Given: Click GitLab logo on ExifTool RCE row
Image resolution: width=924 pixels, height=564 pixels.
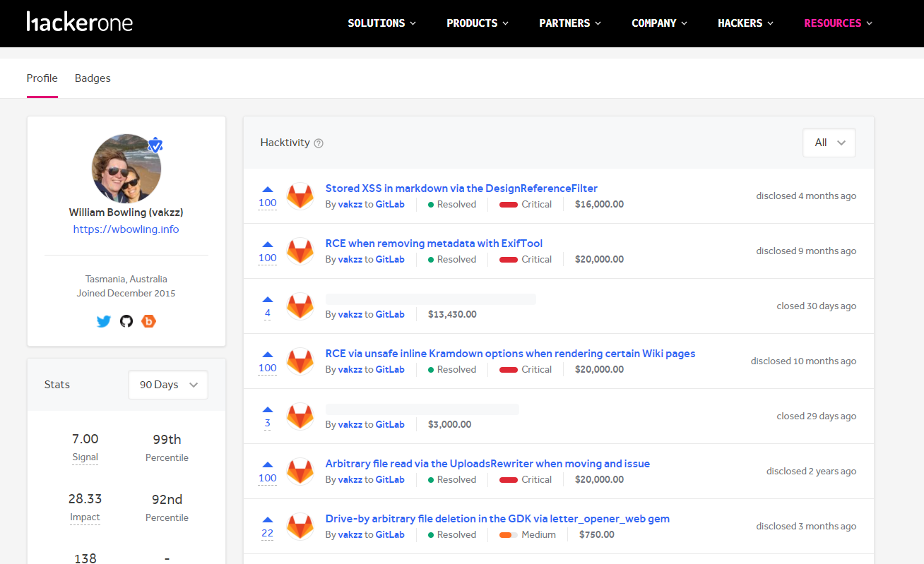Looking at the screenshot, I should [x=300, y=251].
